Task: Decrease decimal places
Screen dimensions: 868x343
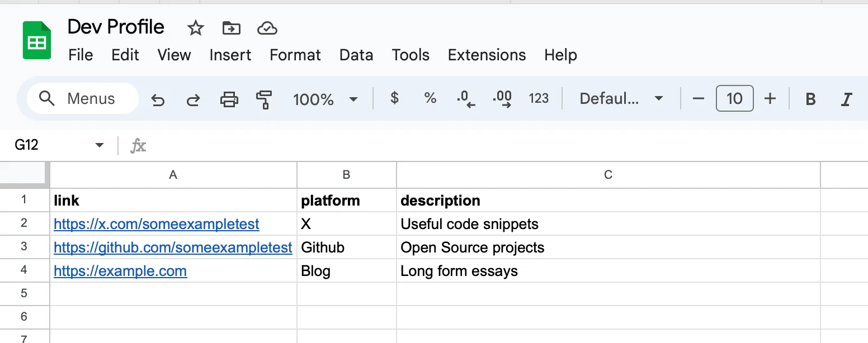Action: point(465,99)
